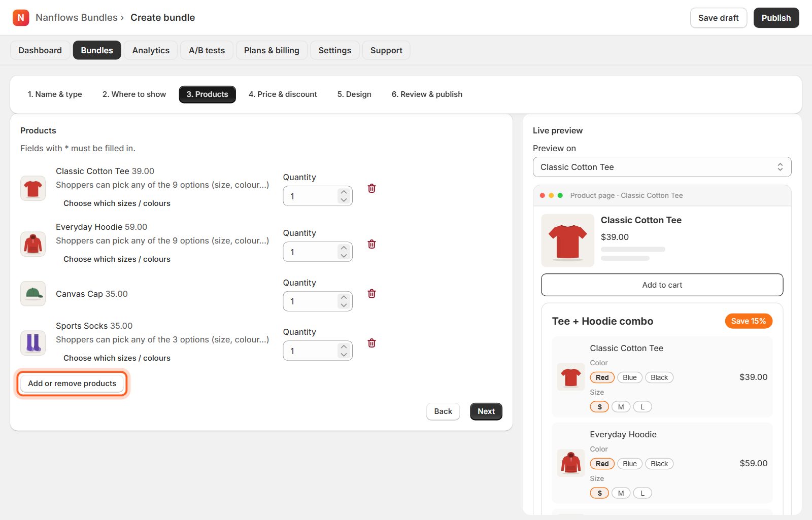Remove Everyday Hoodie with trash icon

coord(371,244)
